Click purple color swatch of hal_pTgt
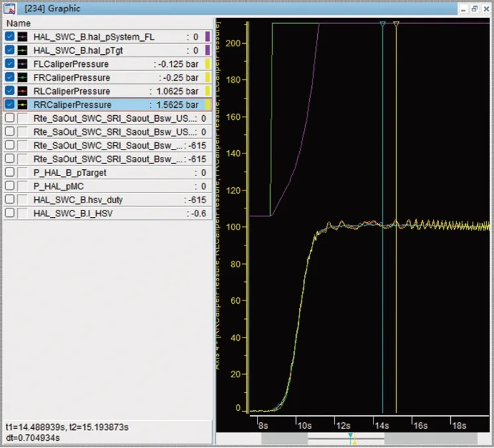The width and height of the screenshot is (494, 448). (x=208, y=50)
